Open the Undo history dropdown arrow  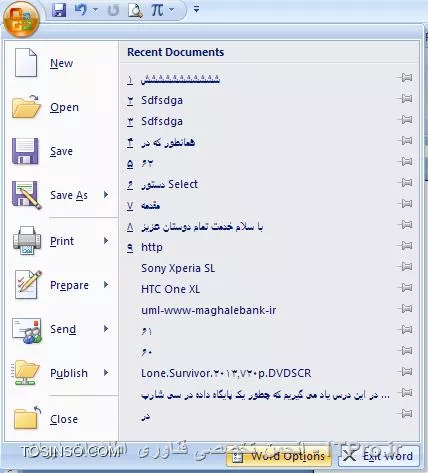coord(95,10)
